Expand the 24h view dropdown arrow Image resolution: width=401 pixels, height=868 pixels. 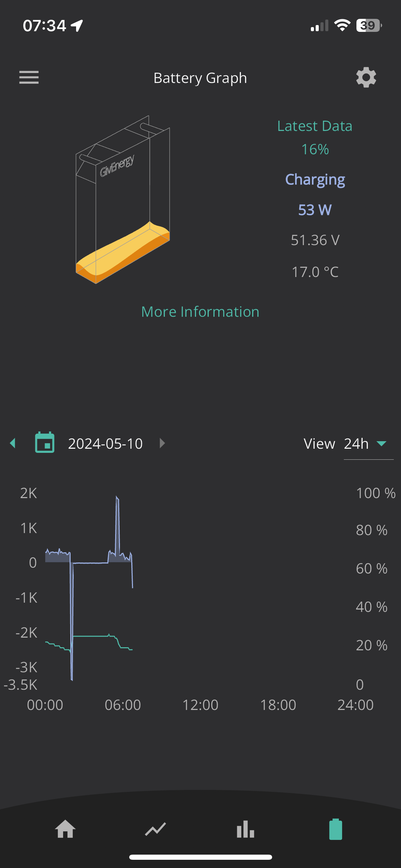pyautogui.click(x=381, y=444)
